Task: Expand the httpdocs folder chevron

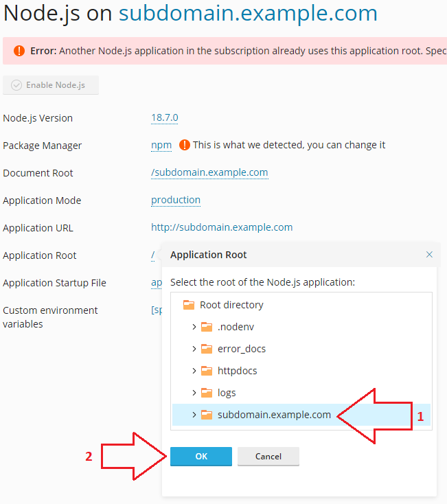Action: click(x=194, y=371)
